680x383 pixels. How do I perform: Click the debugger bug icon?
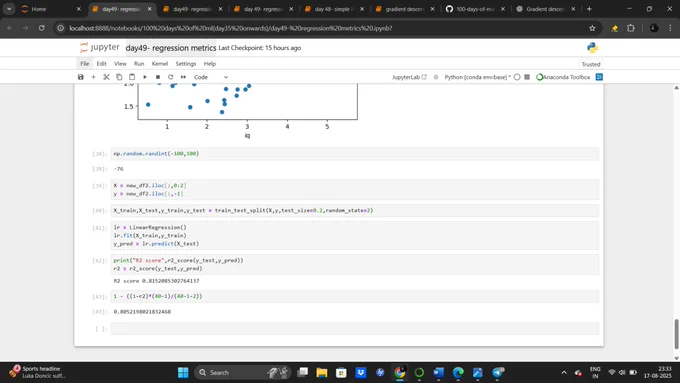436,77
